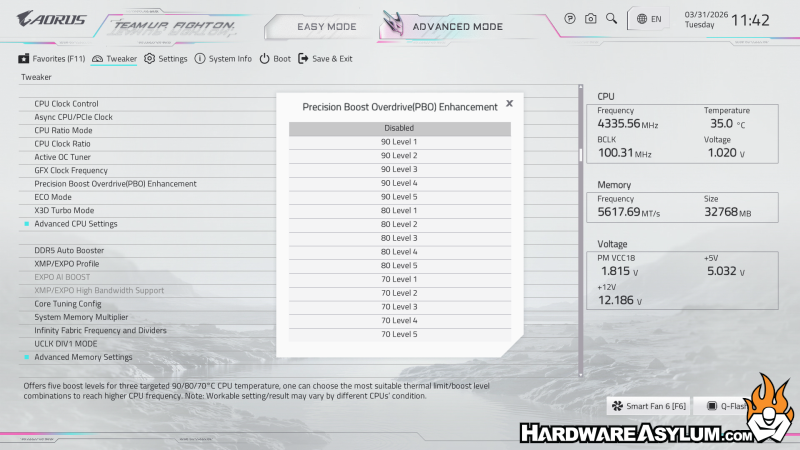Open Smart Fan 6 utility
Image resolution: width=800 pixels, height=450 pixels.
click(x=648, y=406)
